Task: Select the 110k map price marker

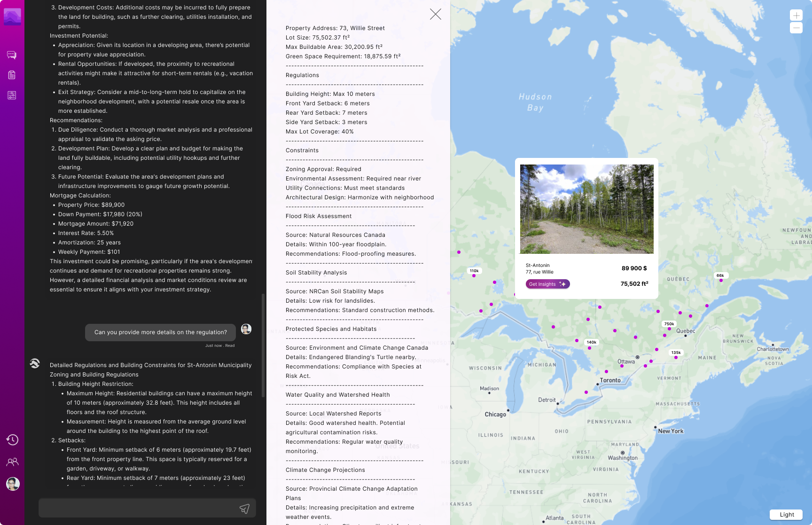Action: (x=474, y=271)
